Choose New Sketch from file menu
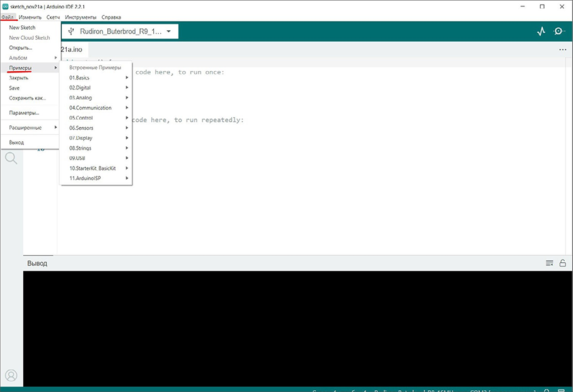 [x=30, y=27]
